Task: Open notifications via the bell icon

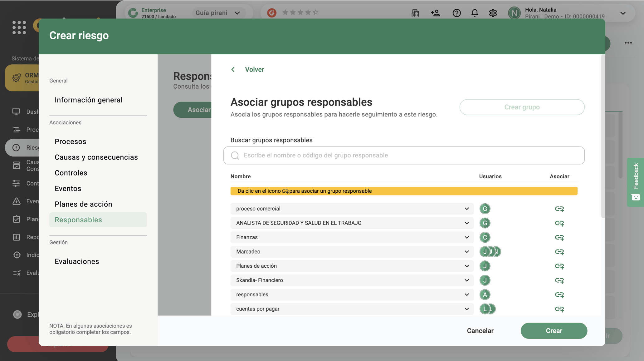Action: (475, 13)
